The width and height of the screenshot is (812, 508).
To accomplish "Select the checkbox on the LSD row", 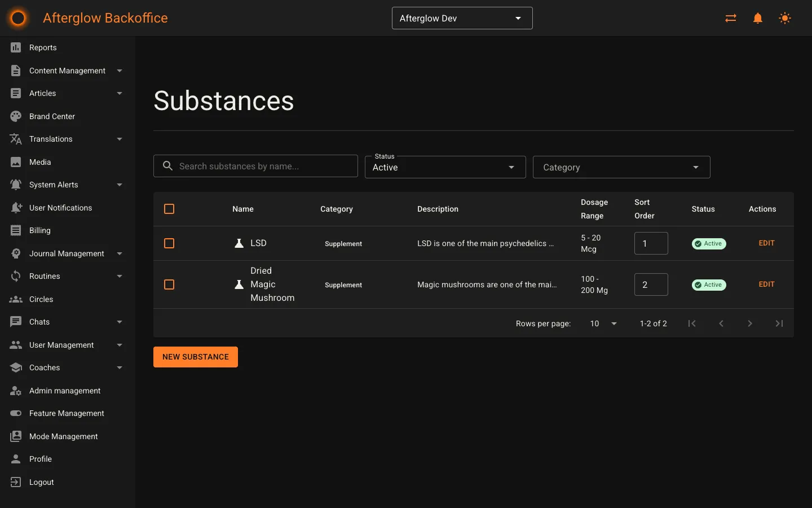I will [169, 243].
